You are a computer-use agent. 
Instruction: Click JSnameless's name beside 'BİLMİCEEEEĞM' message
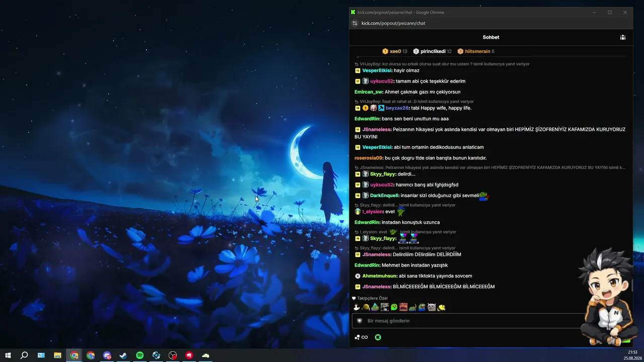(376, 287)
